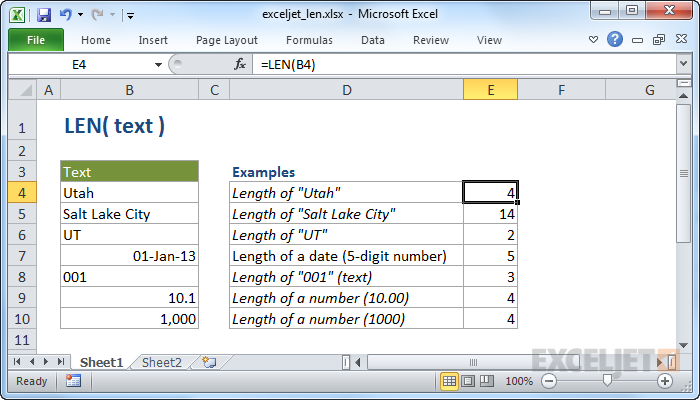Click the Save icon in Quick Access Toolbar
This screenshot has height=400, width=700.
(44, 15)
